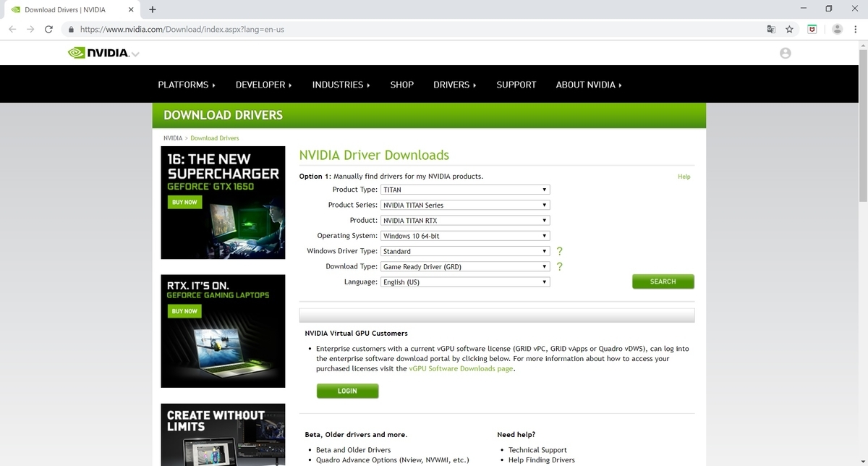Image resolution: width=868 pixels, height=466 pixels.
Task: Open Beta and Older Drivers link
Action: [353, 450]
